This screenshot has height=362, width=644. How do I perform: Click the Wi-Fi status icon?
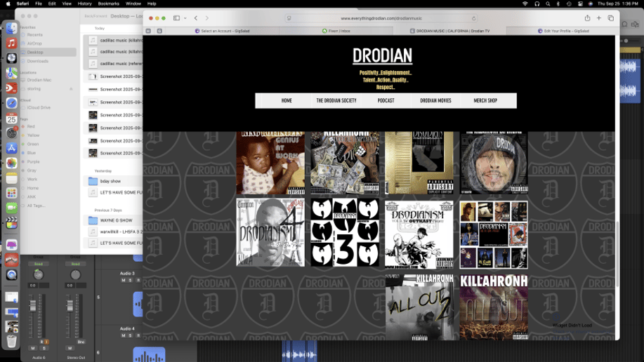pyautogui.click(x=525, y=4)
